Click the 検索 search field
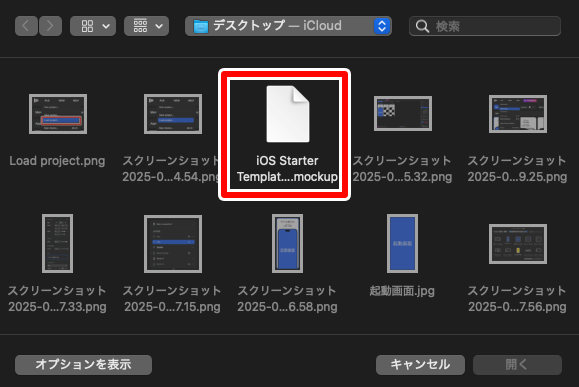This screenshot has width=579, height=387. coord(485,26)
